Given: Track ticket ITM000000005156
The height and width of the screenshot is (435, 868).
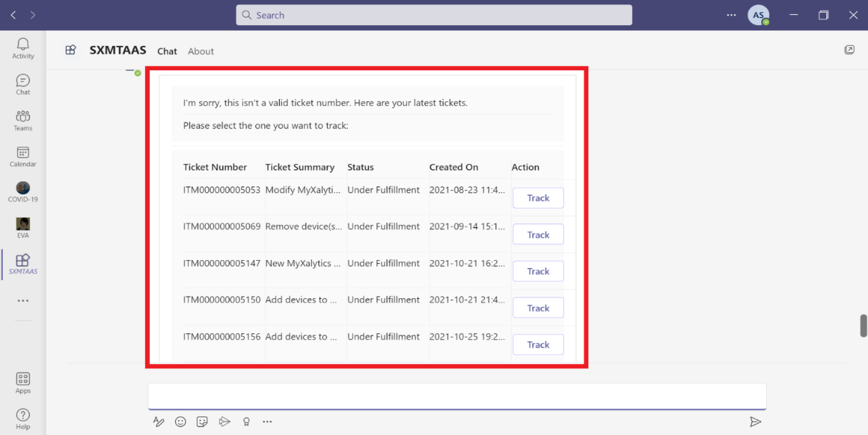Looking at the screenshot, I should tap(538, 344).
